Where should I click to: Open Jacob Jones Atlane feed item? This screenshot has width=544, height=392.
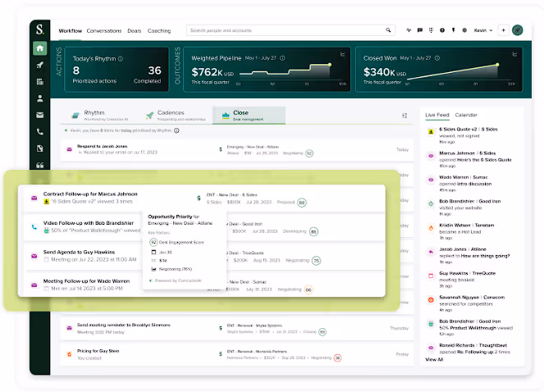coord(472,255)
